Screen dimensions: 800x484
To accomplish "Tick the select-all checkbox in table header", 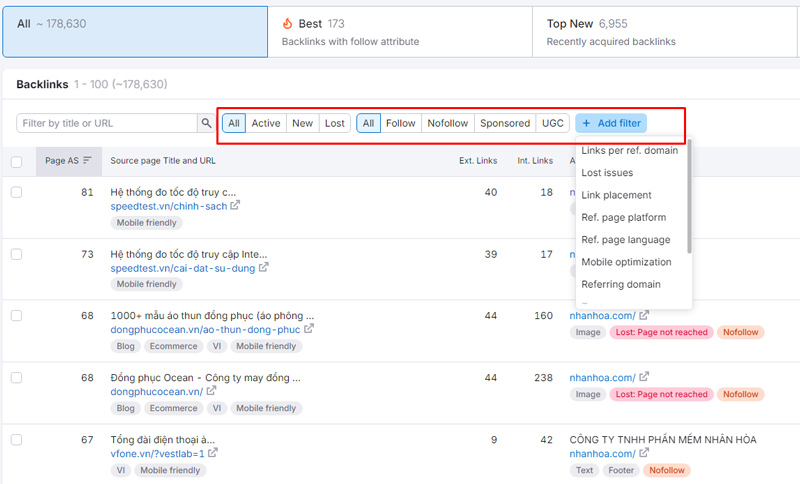I will (16, 162).
